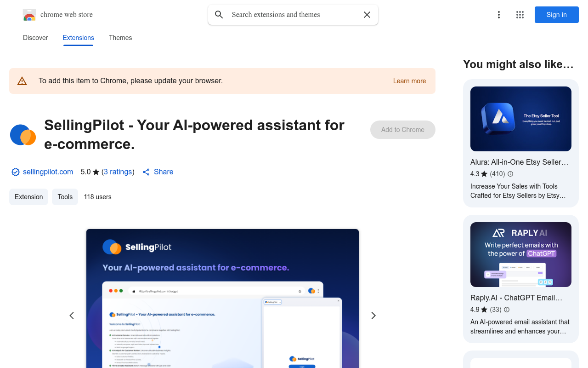Viewport: 588px width, 368px height.
Task: Open the Themes tab
Action: pyautogui.click(x=120, y=38)
